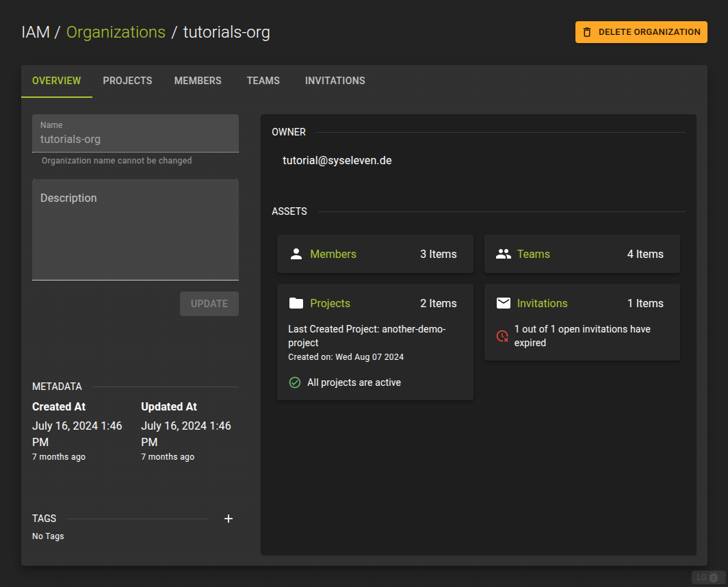Open the Invitations asset link
The width and height of the screenshot is (728, 587).
click(542, 302)
